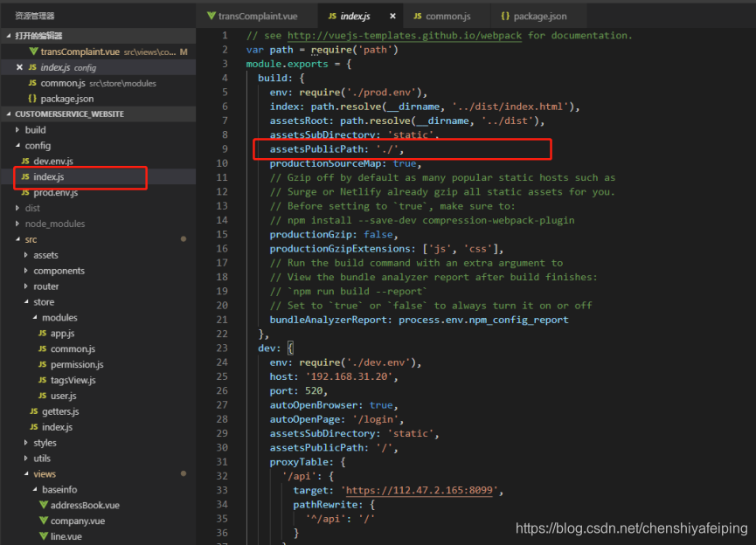Click the JS icon beside tagsView.js

pos(43,380)
